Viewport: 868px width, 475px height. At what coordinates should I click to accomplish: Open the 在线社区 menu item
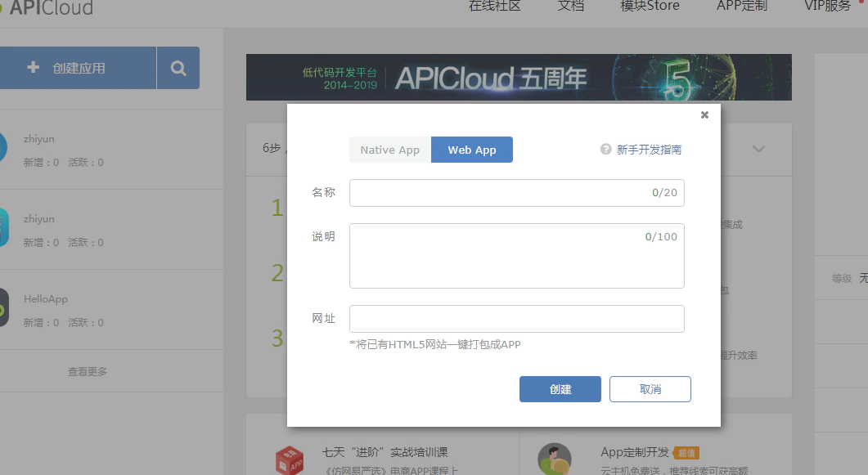pos(495,6)
